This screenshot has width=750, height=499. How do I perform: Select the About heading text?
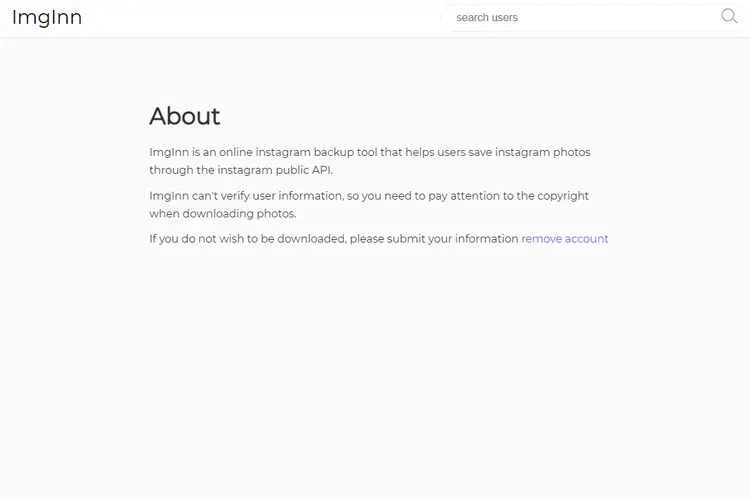(185, 116)
